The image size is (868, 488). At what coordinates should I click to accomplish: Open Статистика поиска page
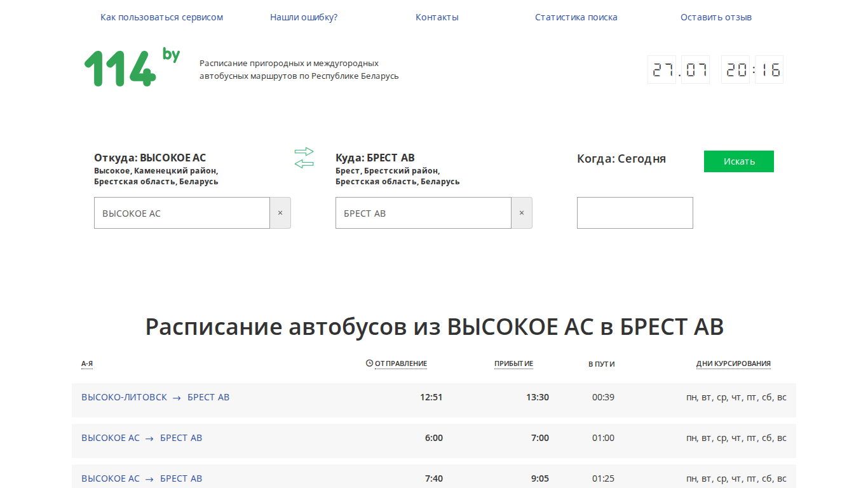576,17
